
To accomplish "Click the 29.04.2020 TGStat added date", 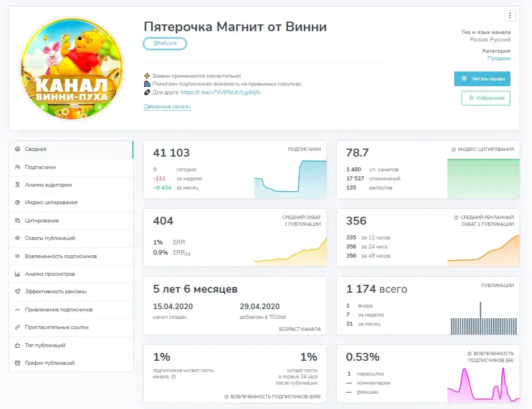I will click(x=259, y=307).
